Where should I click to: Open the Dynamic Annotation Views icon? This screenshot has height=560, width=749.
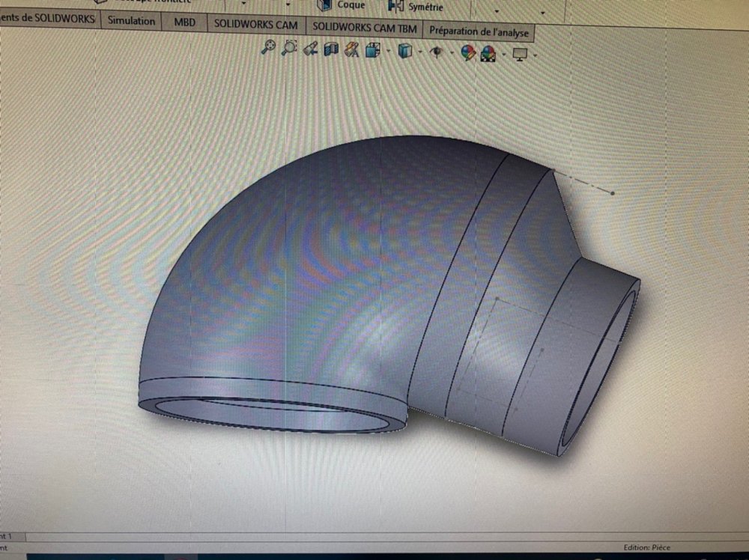point(351,50)
